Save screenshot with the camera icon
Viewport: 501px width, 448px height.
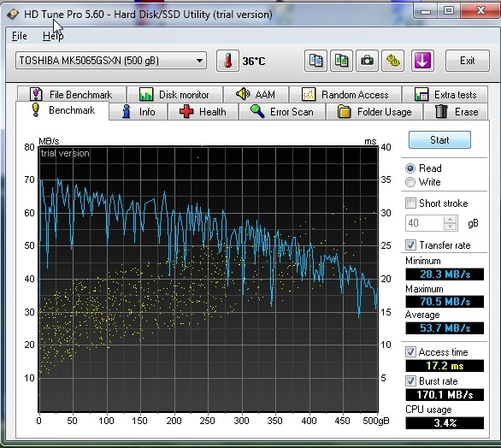(367, 61)
